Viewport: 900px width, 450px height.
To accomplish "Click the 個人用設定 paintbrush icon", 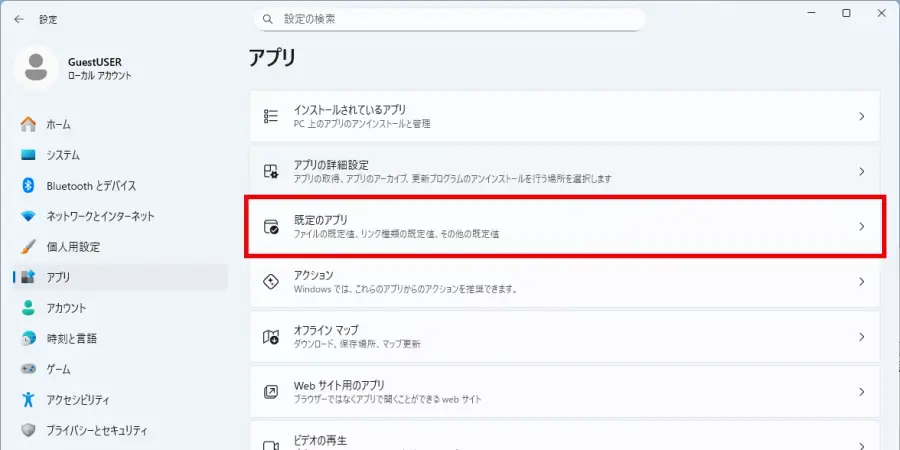I will point(28,247).
